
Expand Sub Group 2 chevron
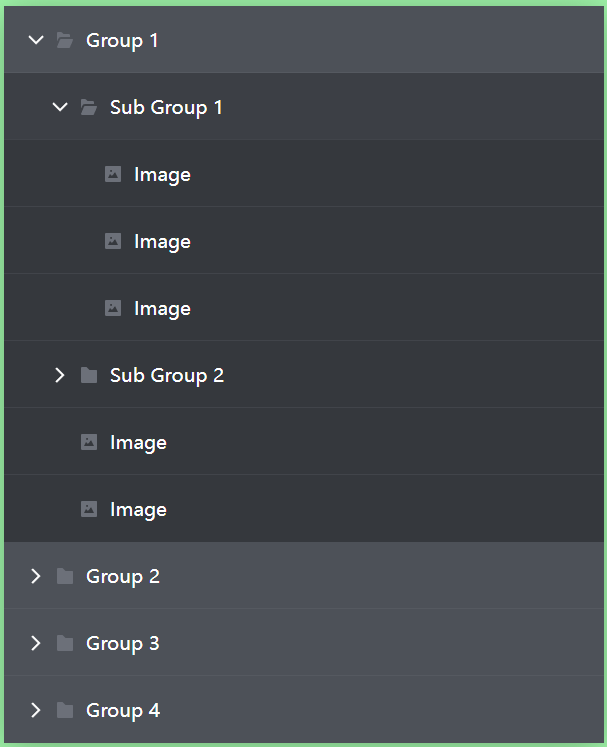(60, 375)
